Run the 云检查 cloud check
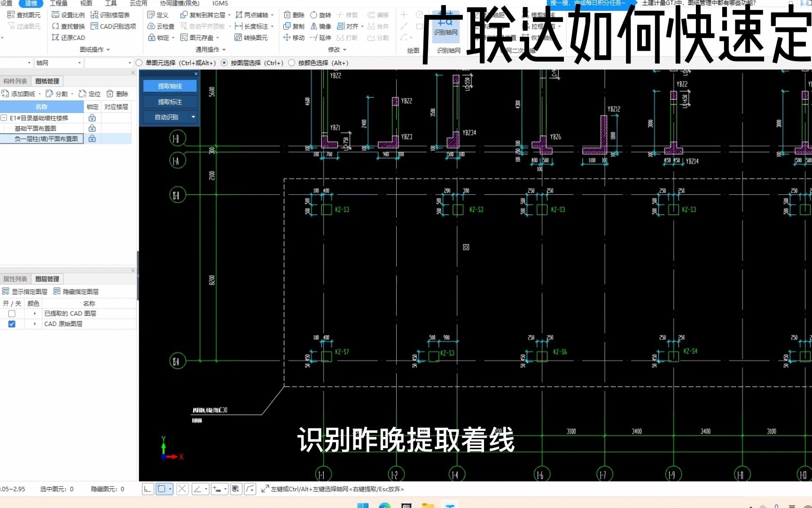The image size is (812, 508). point(161,26)
